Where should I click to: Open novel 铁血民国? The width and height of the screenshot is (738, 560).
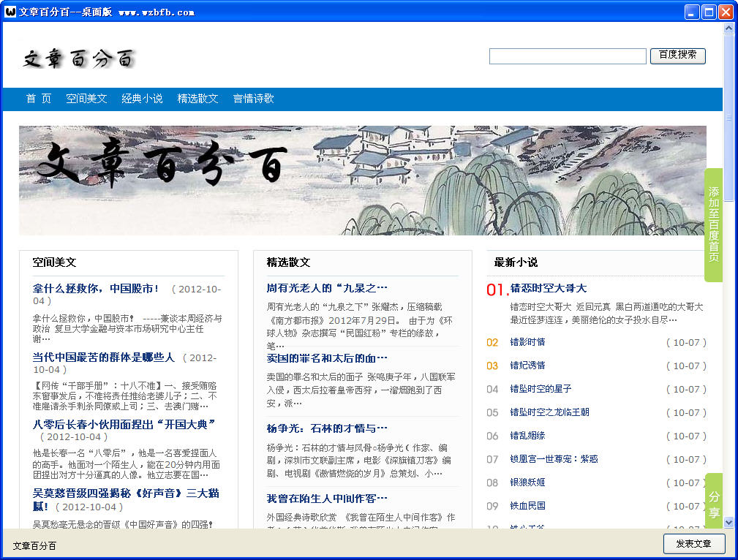pos(527,506)
